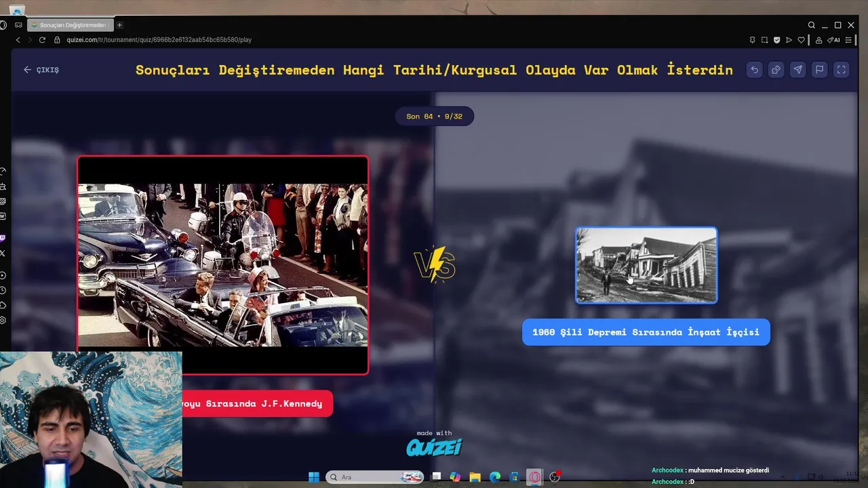This screenshot has height=488, width=868.
Task: Open the ad blocker shield icon
Action: point(776,40)
